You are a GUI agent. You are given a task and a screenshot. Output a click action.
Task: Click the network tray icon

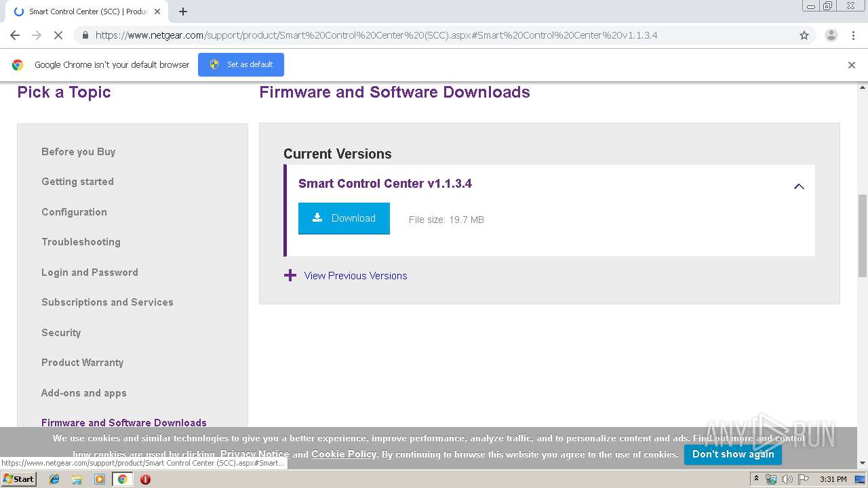click(x=771, y=479)
